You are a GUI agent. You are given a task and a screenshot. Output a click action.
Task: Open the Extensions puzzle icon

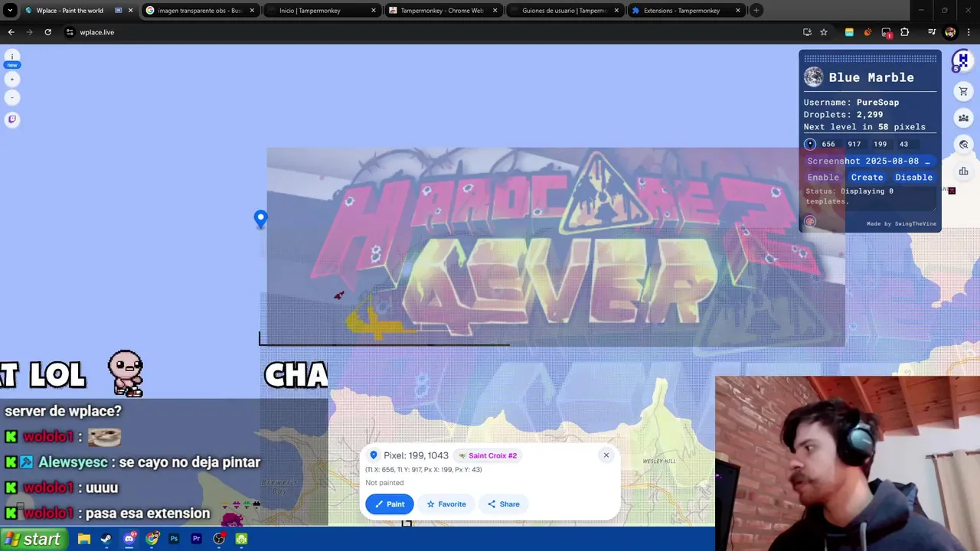point(905,32)
